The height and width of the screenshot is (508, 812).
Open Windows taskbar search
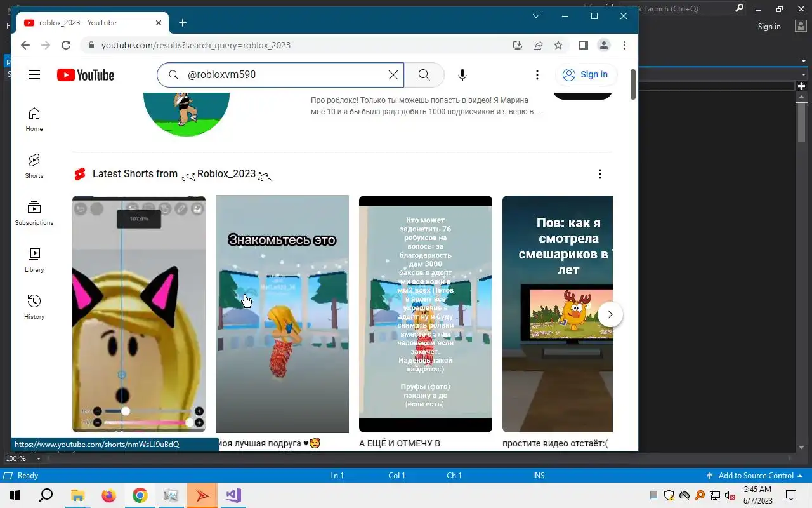click(46, 495)
